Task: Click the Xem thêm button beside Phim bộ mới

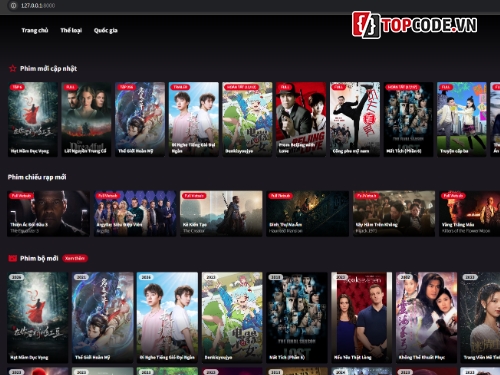Action: [x=75, y=258]
